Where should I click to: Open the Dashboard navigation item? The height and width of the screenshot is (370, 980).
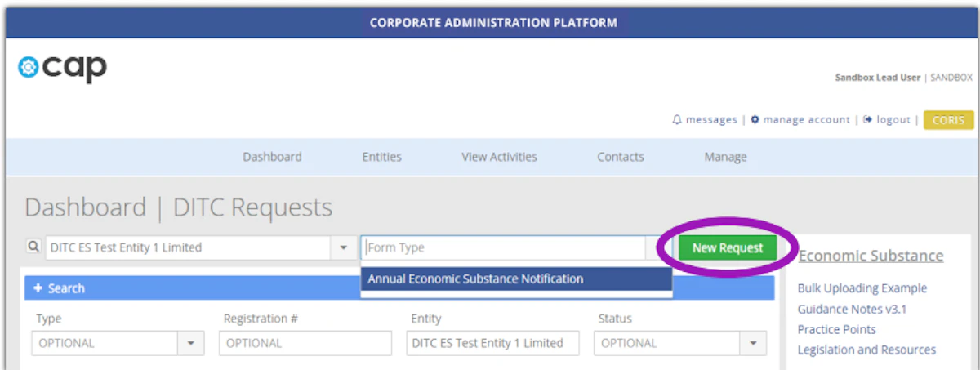[x=272, y=157]
